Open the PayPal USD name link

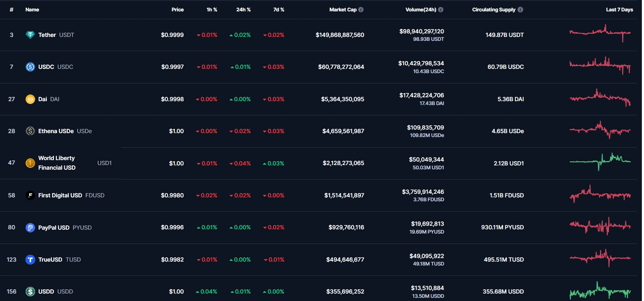point(54,228)
